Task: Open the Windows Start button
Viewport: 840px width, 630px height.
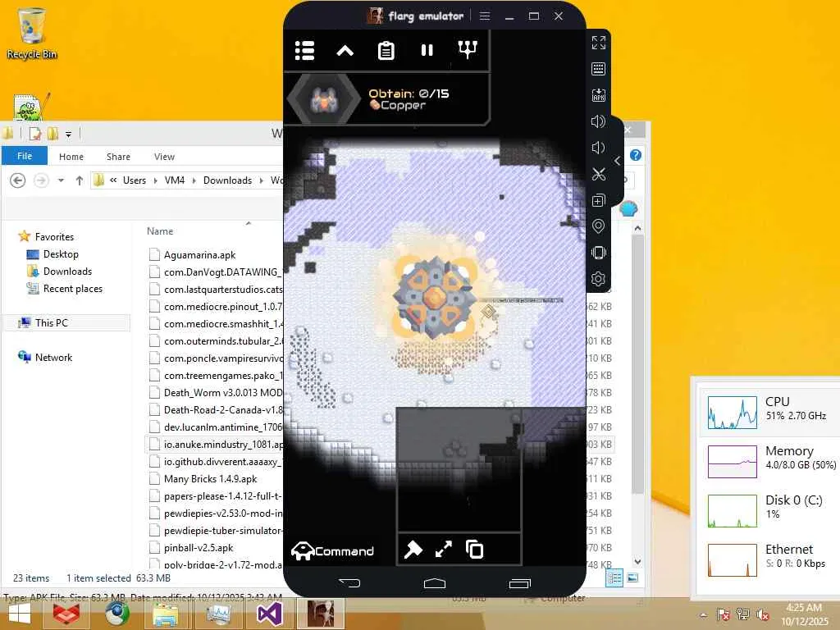Action: (x=19, y=614)
